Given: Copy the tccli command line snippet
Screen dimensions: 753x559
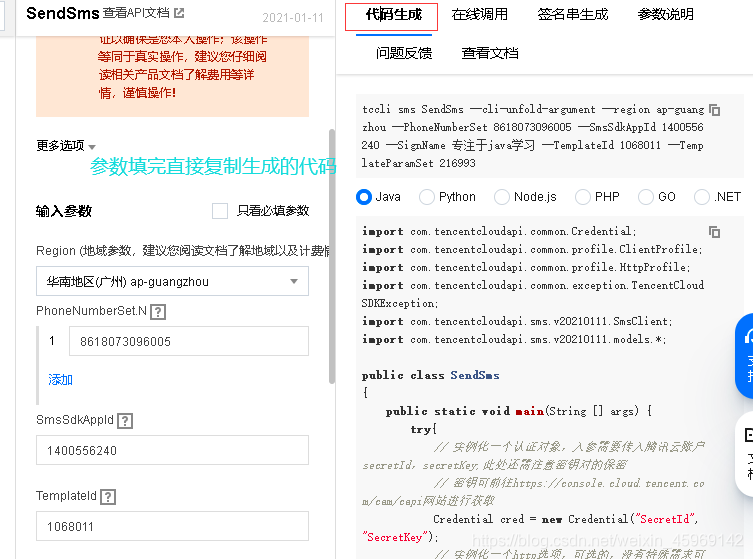Looking at the screenshot, I should (x=715, y=110).
